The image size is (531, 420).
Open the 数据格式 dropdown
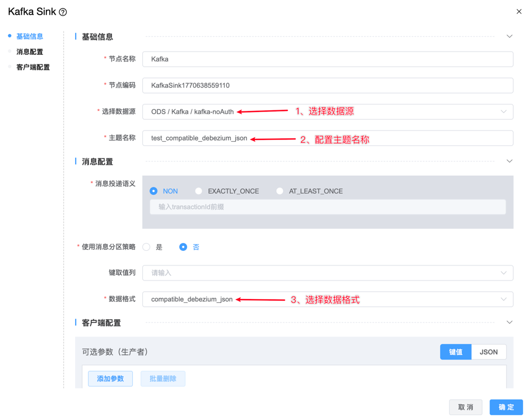coord(328,299)
